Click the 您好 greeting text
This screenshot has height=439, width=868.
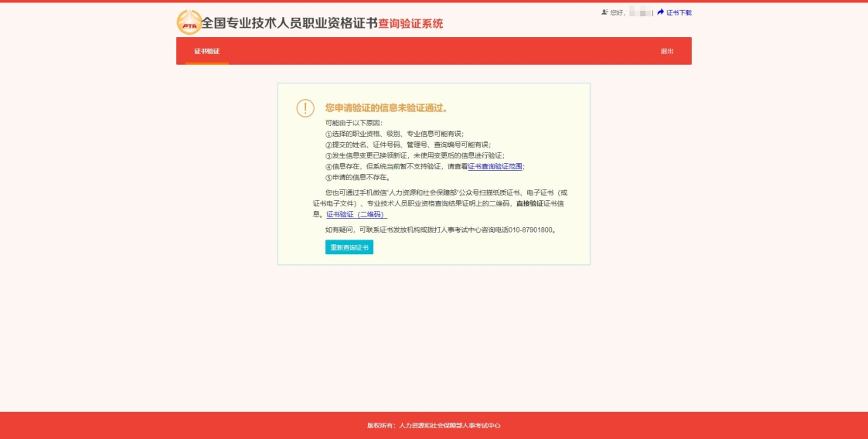click(618, 12)
